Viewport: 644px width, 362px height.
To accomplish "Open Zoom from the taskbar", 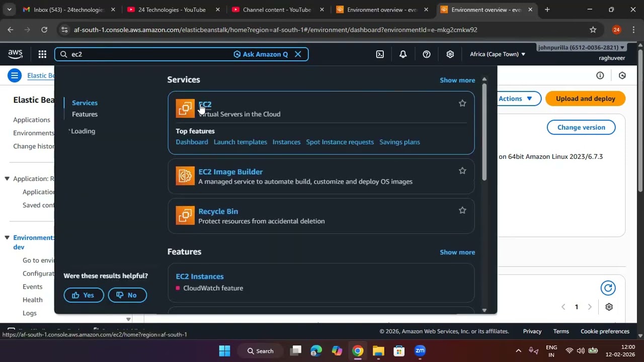I will pos(420,351).
